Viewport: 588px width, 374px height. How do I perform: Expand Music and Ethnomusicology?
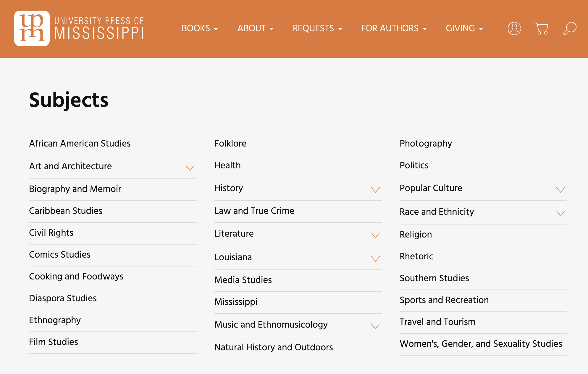point(375,326)
